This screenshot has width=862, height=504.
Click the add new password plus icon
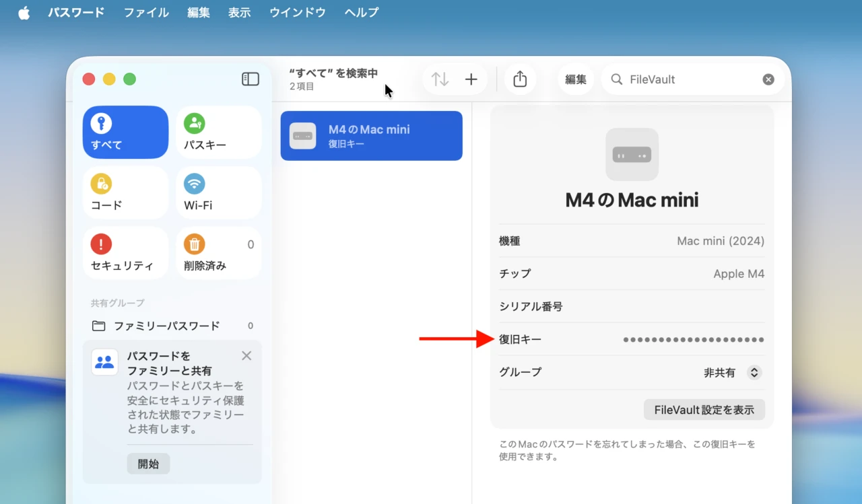click(471, 79)
